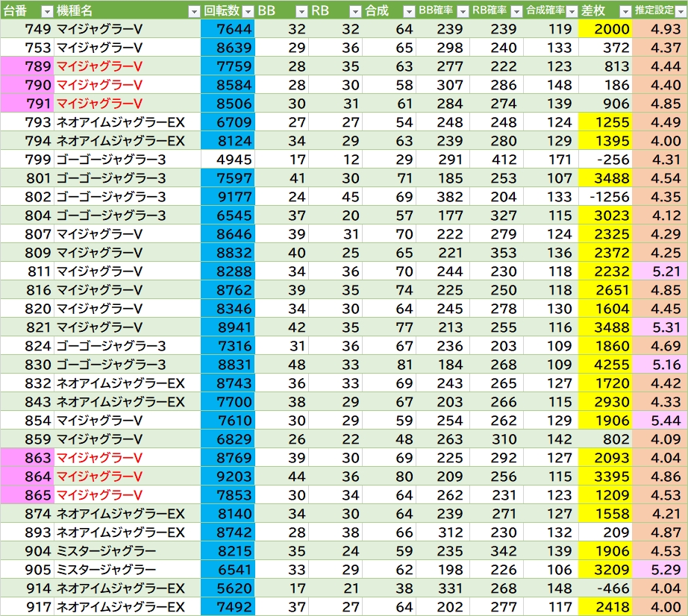Open filter dropdown for 回転数 column
The height and width of the screenshot is (616, 688).
pyautogui.click(x=248, y=12)
